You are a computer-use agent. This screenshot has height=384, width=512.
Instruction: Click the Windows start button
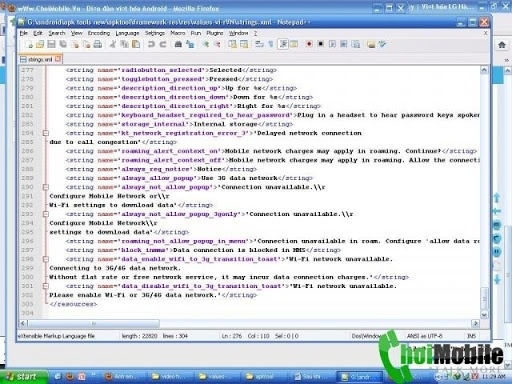tap(22, 377)
